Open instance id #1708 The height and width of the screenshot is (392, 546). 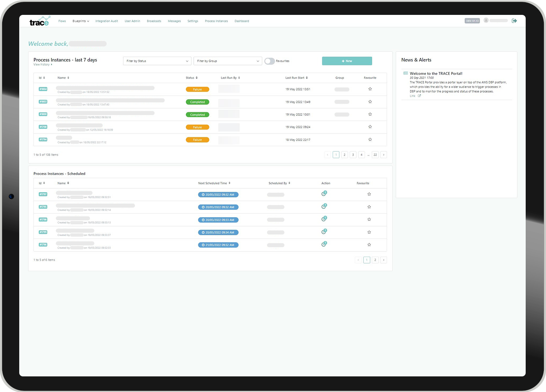tap(43, 127)
